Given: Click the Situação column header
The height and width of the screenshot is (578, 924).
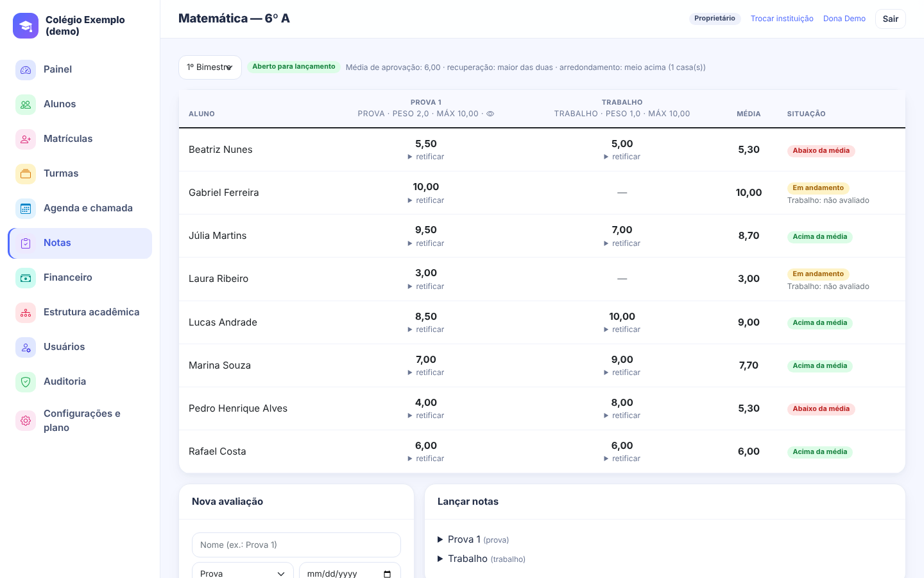Looking at the screenshot, I should [807, 114].
